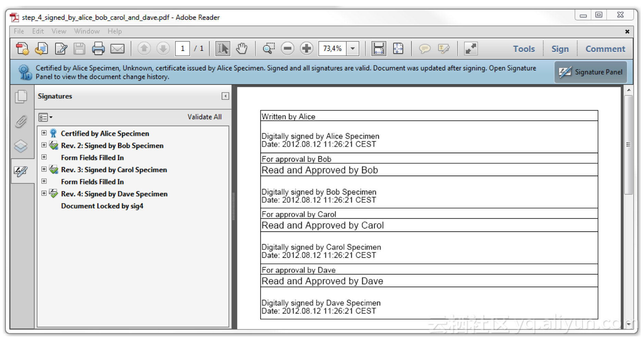The image size is (644, 338).
Task: Click the scrollbar up arrow
Action: tap(629, 90)
